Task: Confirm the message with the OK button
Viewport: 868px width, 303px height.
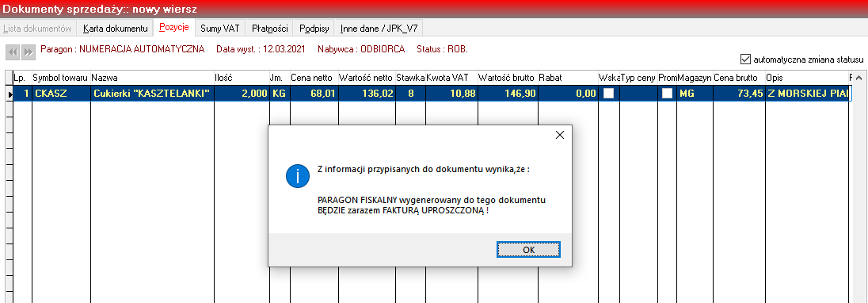Action: (529, 250)
